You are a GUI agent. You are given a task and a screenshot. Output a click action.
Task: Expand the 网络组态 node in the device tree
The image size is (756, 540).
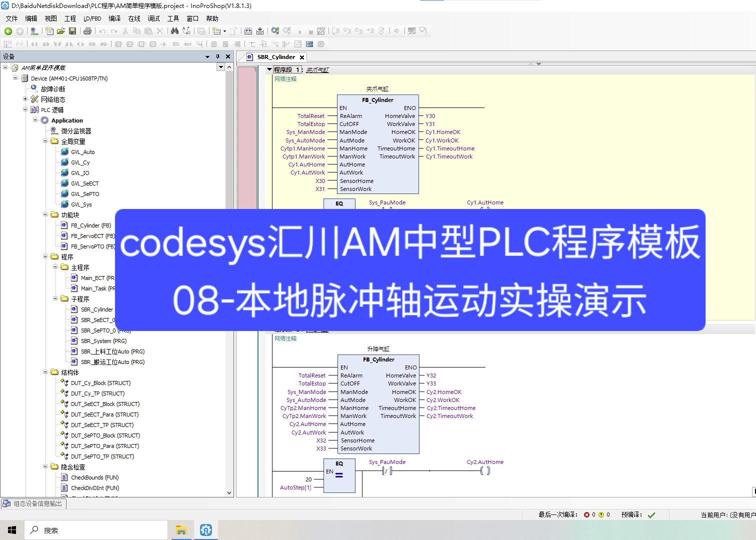click(x=25, y=99)
